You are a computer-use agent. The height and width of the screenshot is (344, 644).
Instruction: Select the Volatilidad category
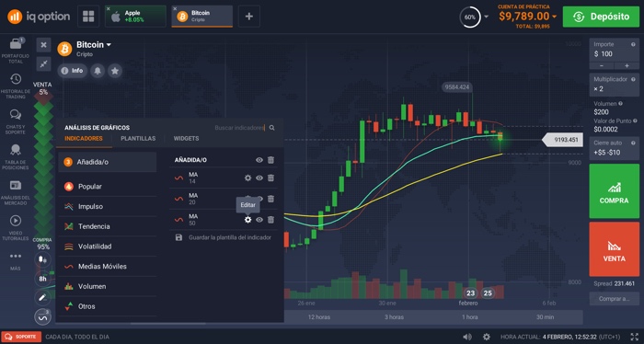pyautogui.click(x=108, y=247)
